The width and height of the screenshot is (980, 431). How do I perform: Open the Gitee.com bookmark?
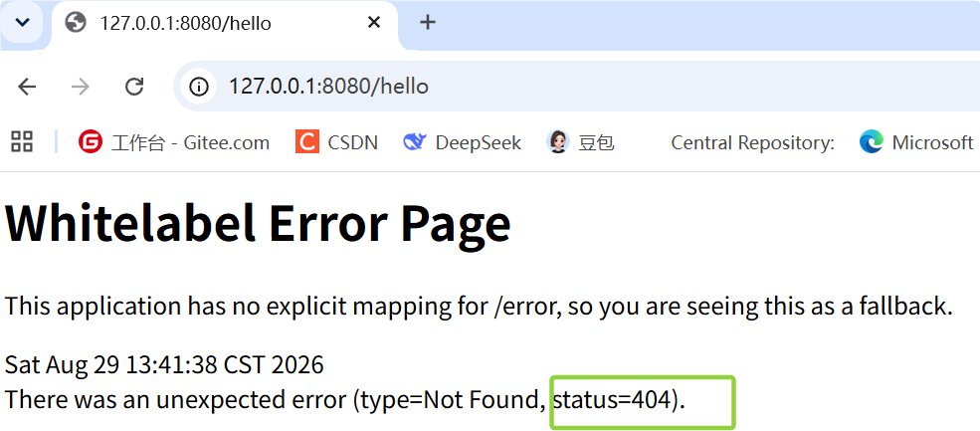point(174,142)
